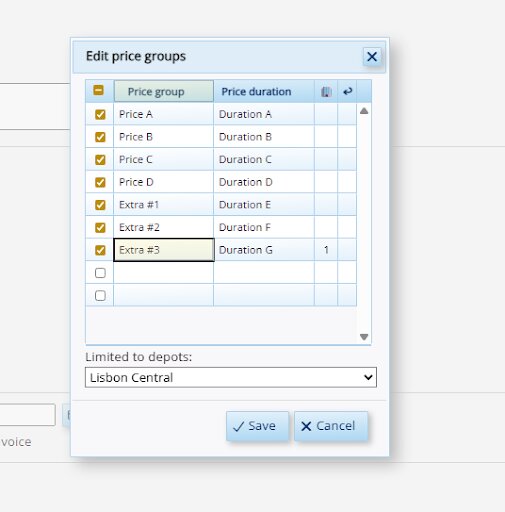The height and width of the screenshot is (512, 505).
Task: Select the Price A cell
Action: [164, 114]
